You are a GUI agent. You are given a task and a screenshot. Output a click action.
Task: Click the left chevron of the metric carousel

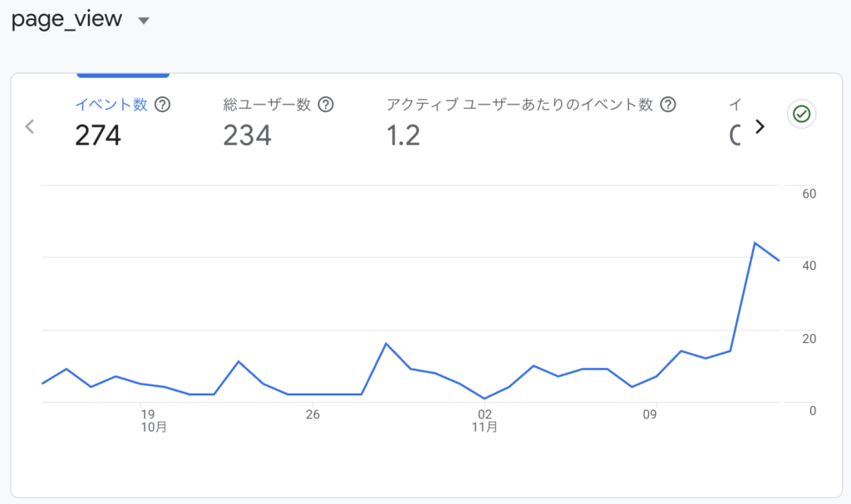29,126
